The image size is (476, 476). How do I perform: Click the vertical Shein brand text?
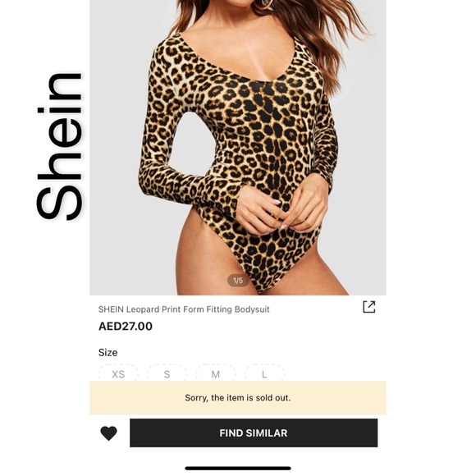click(59, 147)
